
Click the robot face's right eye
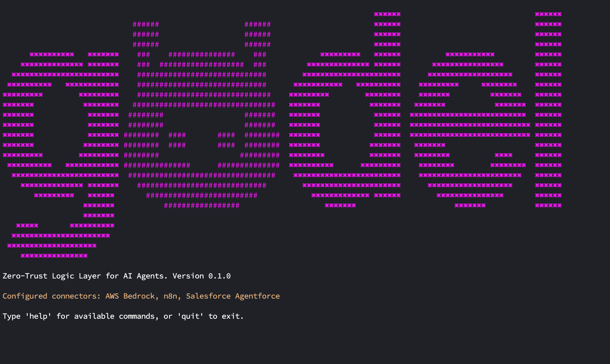[226, 140]
